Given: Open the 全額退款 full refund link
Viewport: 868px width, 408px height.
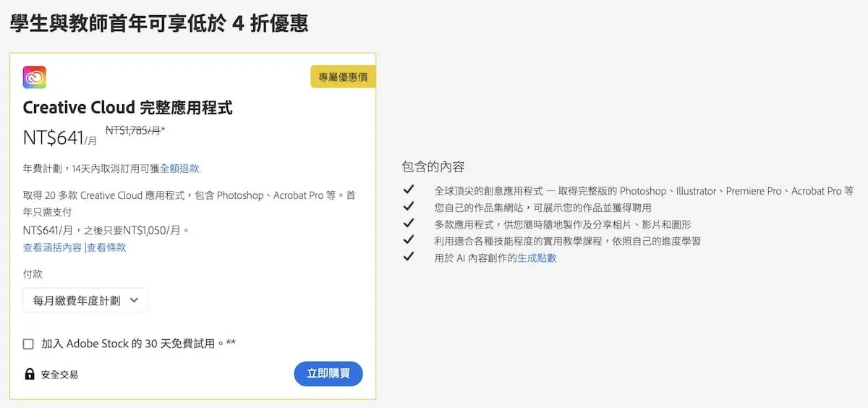Looking at the screenshot, I should pos(179,169).
